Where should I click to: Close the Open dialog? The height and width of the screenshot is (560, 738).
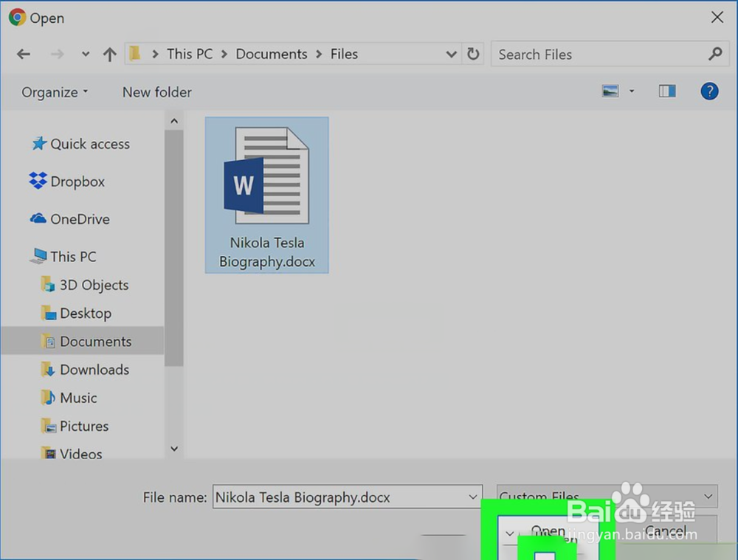pos(717,18)
